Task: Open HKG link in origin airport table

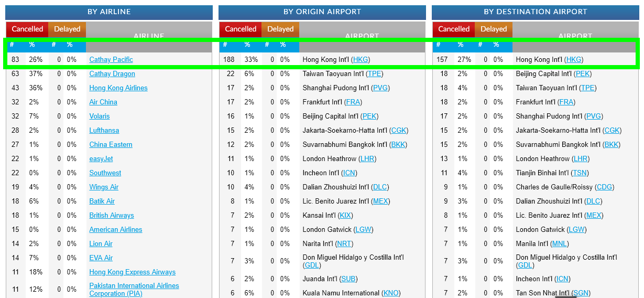Action: coord(361,60)
